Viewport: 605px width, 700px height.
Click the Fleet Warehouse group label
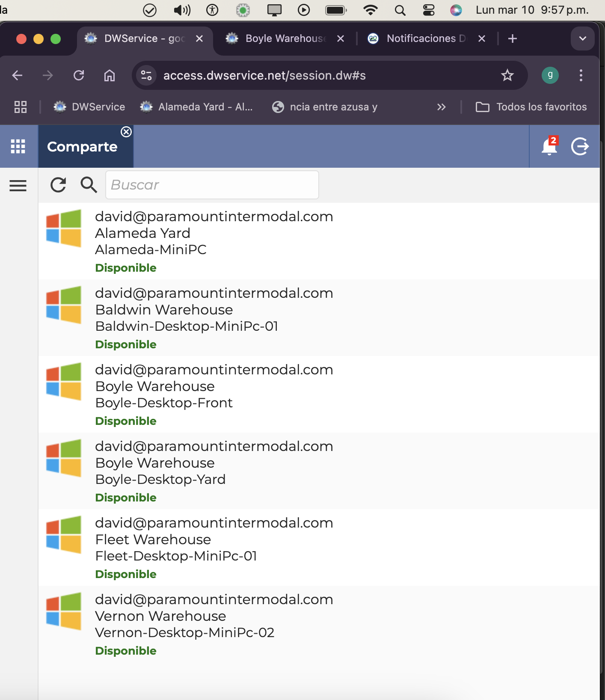point(153,540)
